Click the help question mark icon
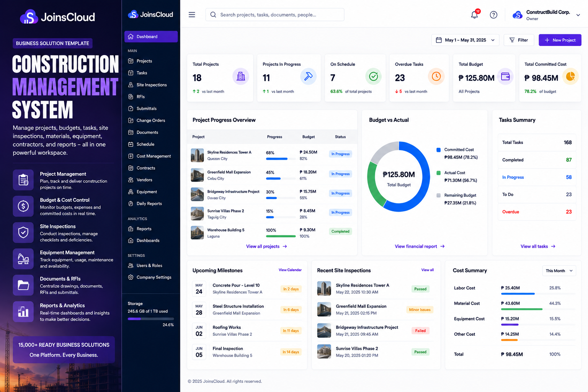The image size is (588, 392). point(493,15)
